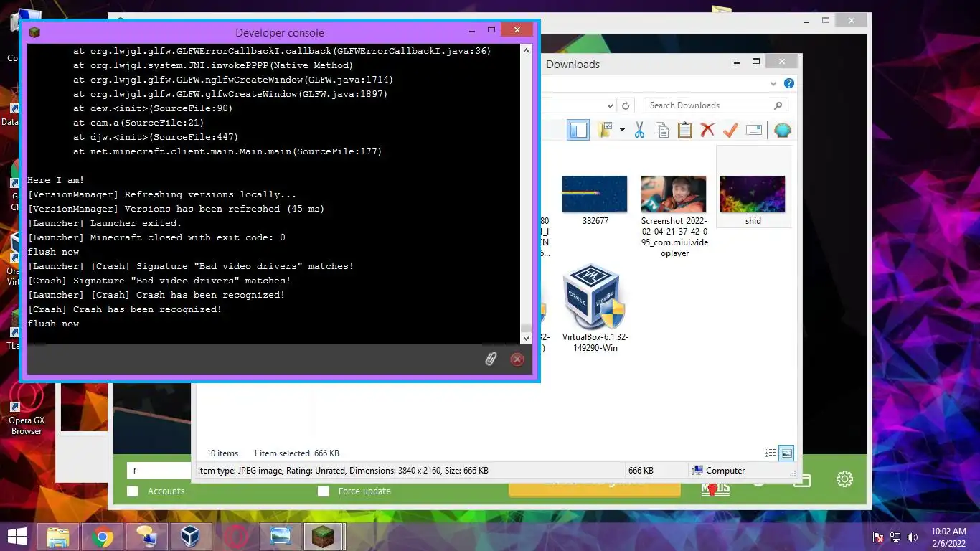Open the Opera GX Browser desktop shortcut
This screenshot has height=551, width=980.
(x=26, y=409)
